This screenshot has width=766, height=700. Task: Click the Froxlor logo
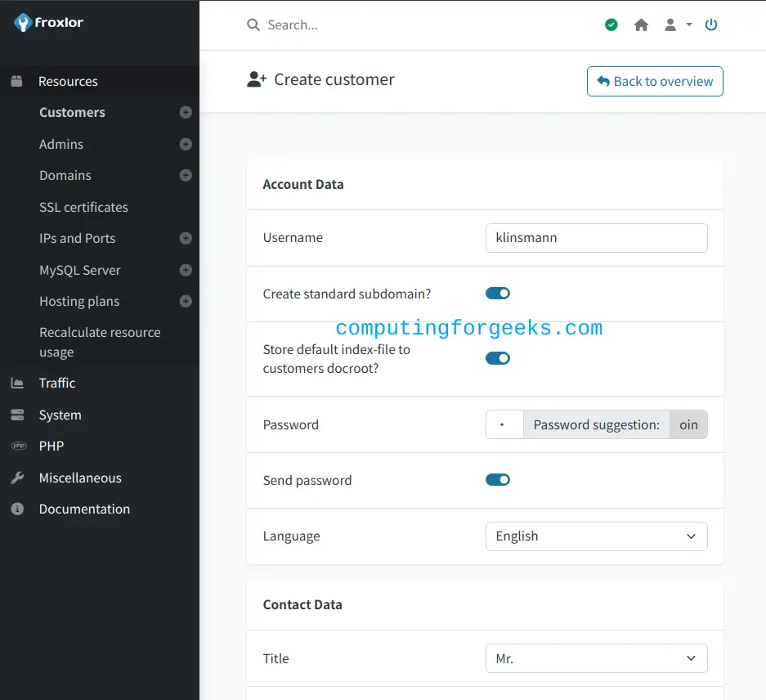click(49, 22)
